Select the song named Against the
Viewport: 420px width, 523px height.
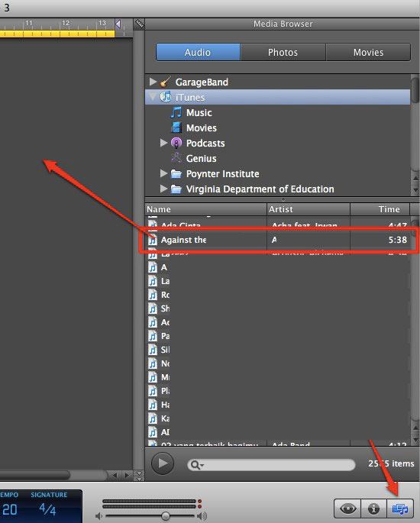183,240
